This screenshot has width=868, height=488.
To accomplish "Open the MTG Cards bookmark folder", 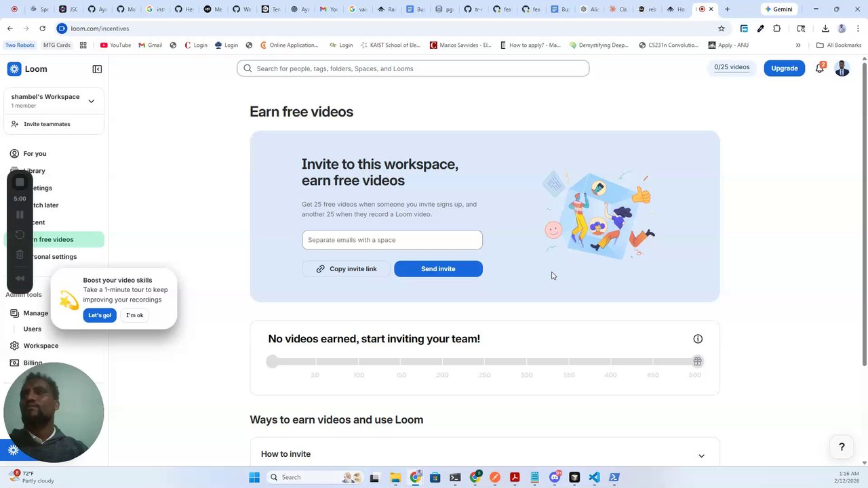I will click(x=56, y=45).
